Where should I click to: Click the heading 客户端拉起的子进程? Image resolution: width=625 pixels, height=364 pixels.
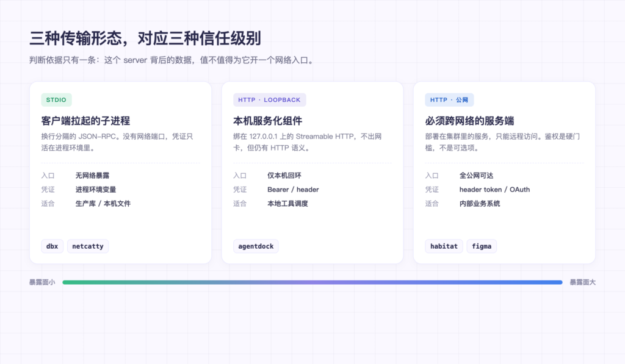click(x=85, y=121)
